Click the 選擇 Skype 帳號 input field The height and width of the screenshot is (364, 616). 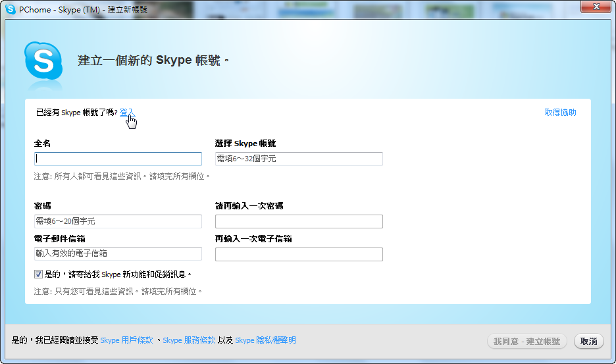point(299,159)
